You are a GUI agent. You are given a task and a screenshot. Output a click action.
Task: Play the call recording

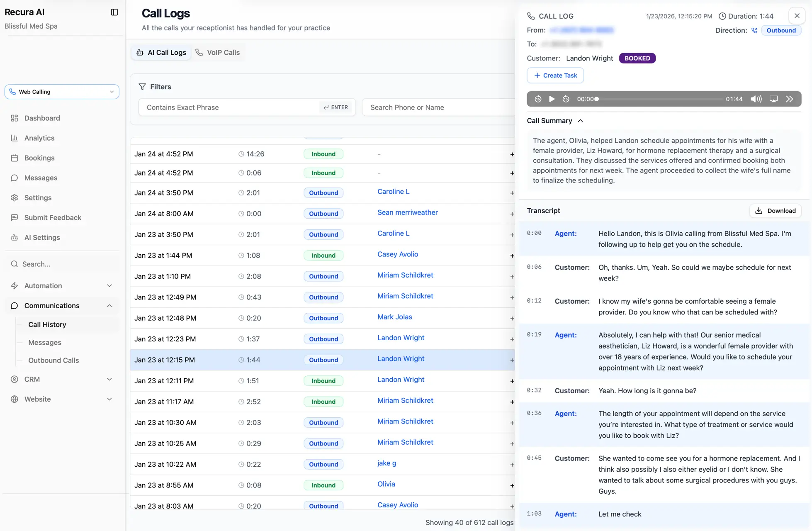point(552,99)
